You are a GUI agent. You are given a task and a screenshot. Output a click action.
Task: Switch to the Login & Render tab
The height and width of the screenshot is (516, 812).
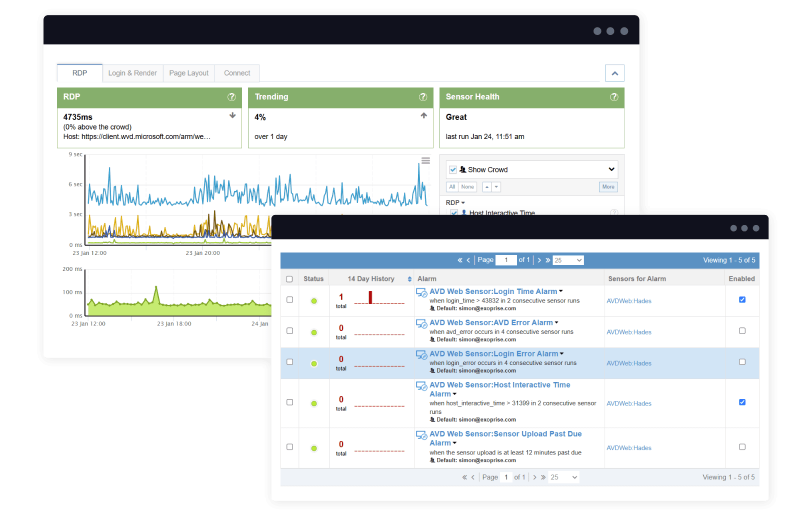(132, 73)
